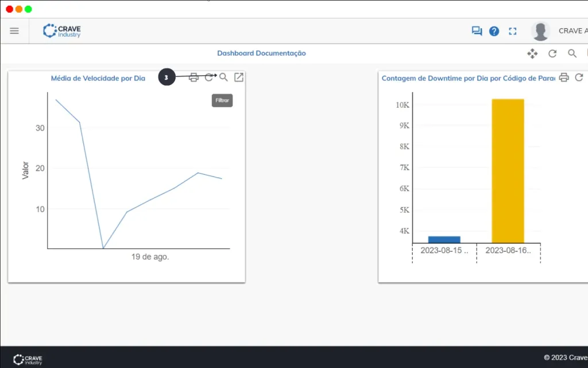Print the Média de Velocidade chart
The height and width of the screenshot is (368, 588).
194,78
